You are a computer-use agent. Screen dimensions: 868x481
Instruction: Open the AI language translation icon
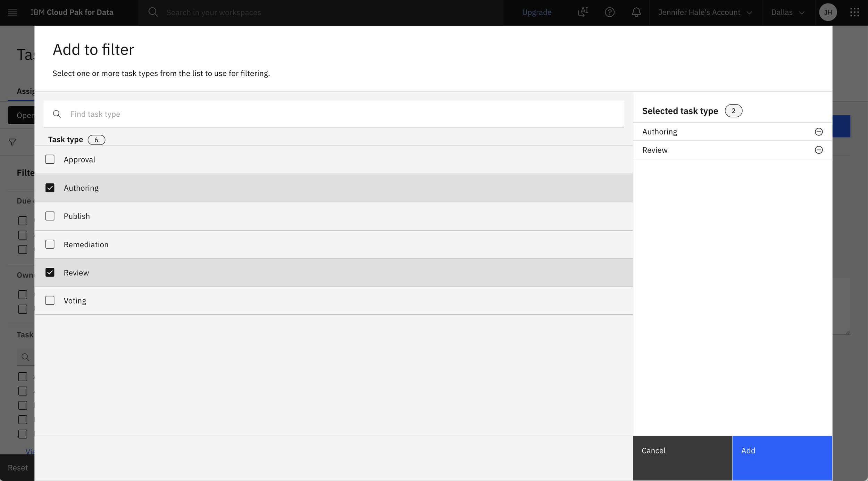pos(583,12)
